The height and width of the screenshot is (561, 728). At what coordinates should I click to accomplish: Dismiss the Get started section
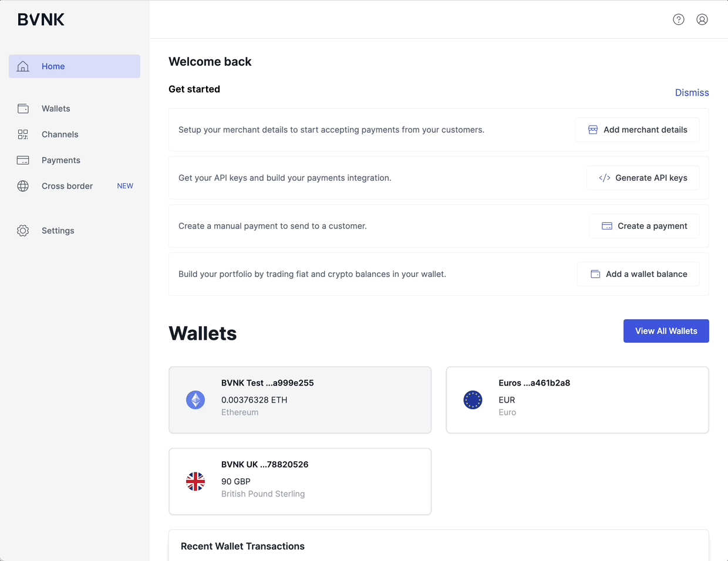[x=692, y=93]
